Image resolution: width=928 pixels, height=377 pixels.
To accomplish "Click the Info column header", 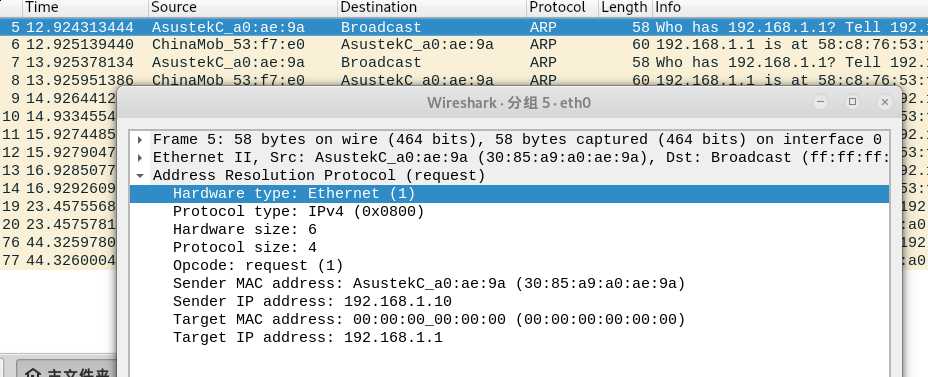I will (x=790, y=8).
